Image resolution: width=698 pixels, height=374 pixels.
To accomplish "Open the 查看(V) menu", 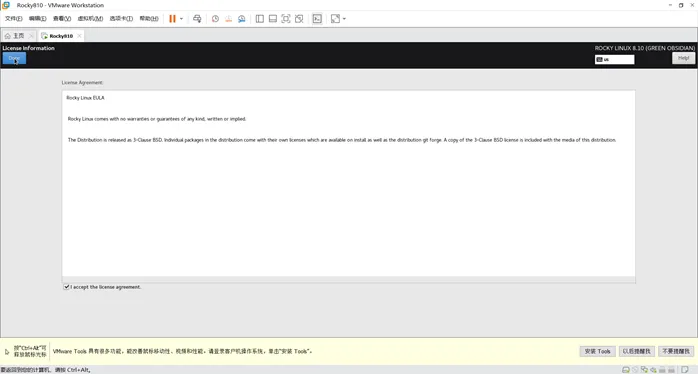I will point(62,19).
